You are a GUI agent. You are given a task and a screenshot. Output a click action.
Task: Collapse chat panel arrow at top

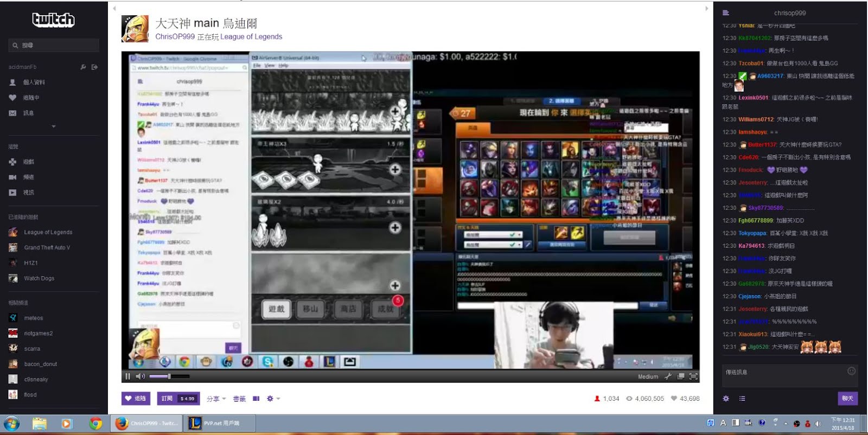[x=706, y=8]
